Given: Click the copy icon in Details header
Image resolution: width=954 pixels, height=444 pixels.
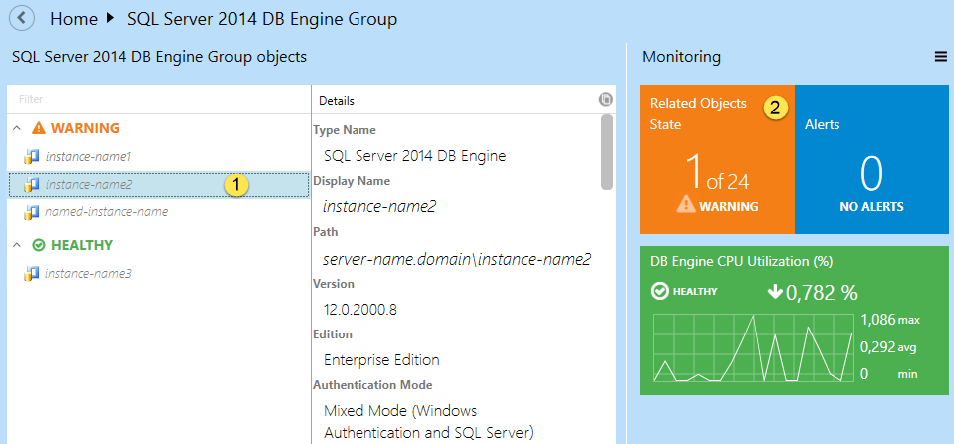Looking at the screenshot, I should tap(605, 100).
